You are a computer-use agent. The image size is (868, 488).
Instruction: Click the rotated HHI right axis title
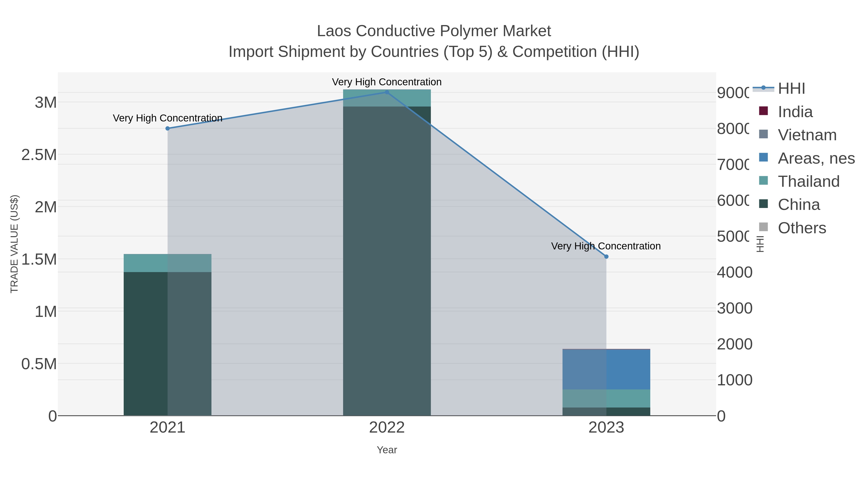760,244
